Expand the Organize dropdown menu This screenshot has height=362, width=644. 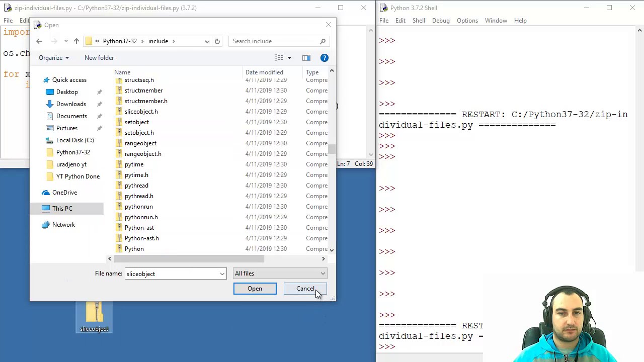pos(54,58)
